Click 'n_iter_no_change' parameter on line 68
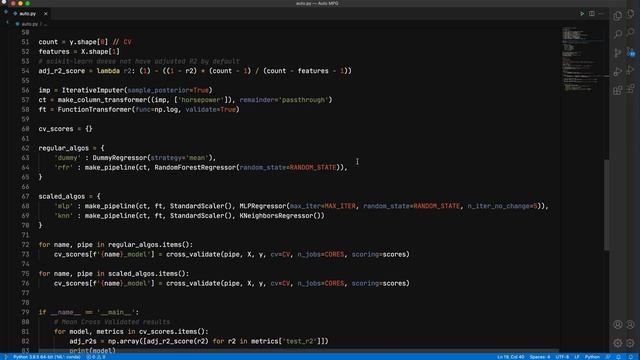The height and width of the screenshot is (360, 640). 498,206
